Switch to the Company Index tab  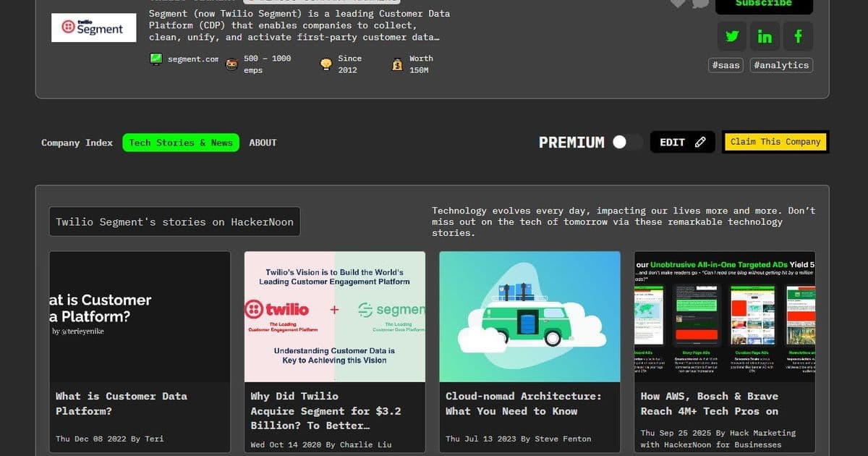click(77, 143)
